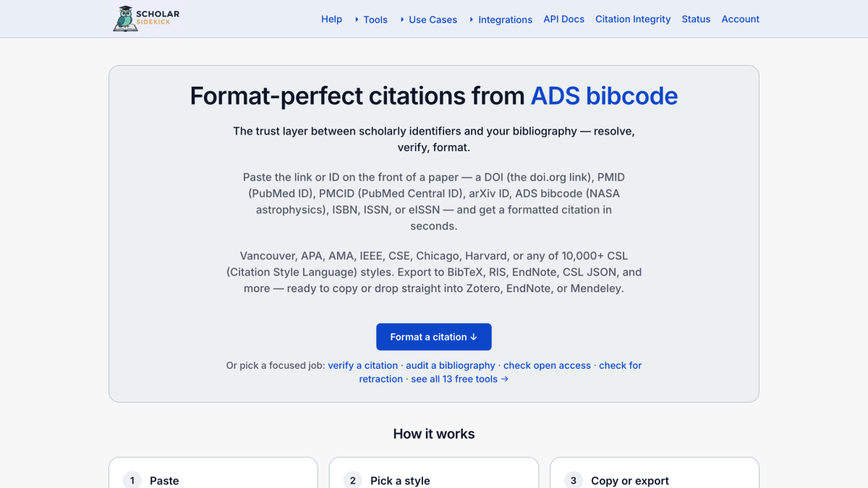Expand the Use Cases dropdown
868x488 pixels.
point(428,20)
